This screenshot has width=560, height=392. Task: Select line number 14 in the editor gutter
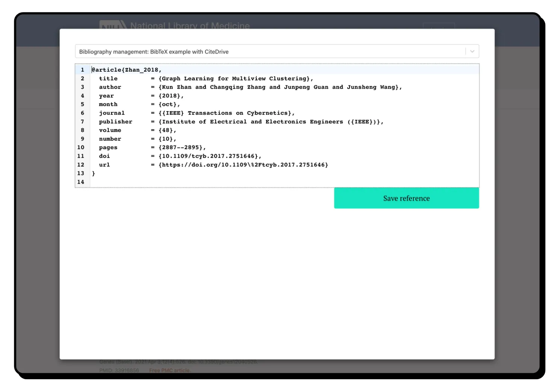[x=81, y=182]
